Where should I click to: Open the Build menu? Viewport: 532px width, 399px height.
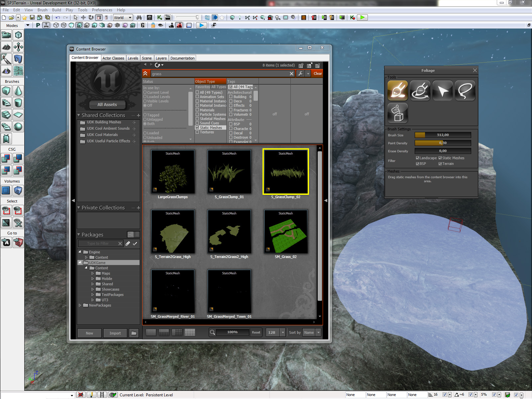56,10
